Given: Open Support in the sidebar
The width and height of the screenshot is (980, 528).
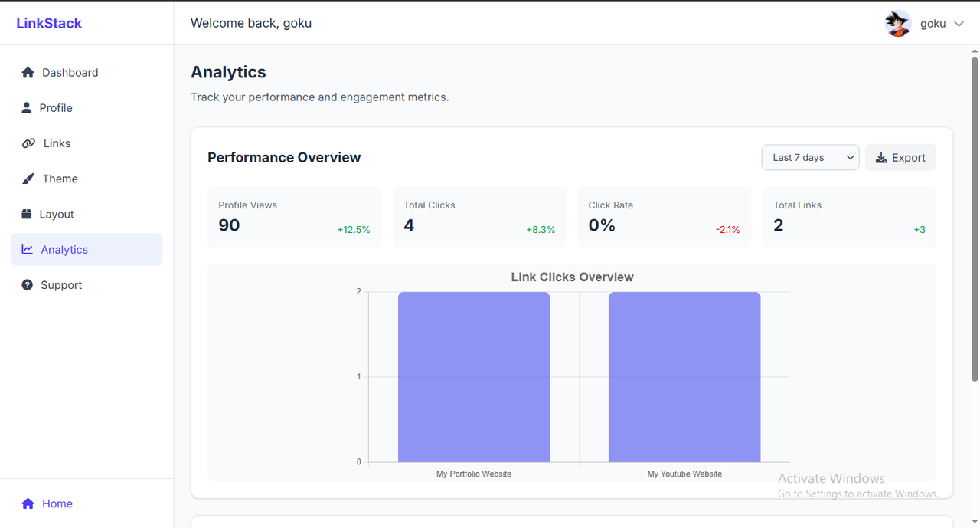Looking at the screenshot, I should click(x=87, y=285).
